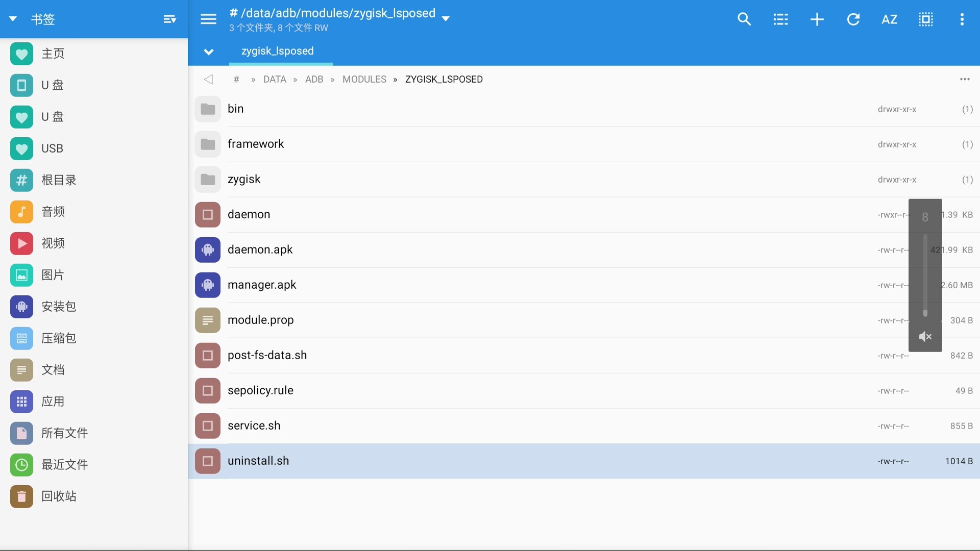Viewport: 980px width, 551px height.
Task: Adjust the vertical volume slider
Action: [x=925, y=275]
